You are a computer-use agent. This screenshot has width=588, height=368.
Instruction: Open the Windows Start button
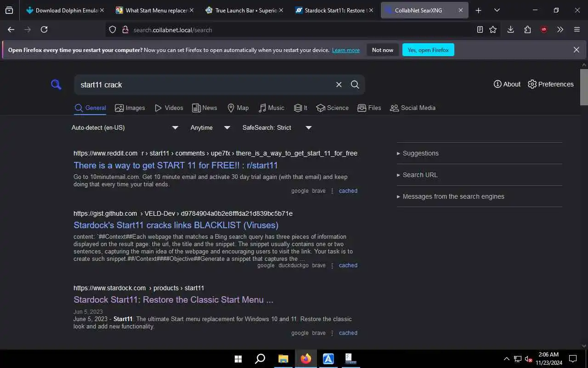pos(238,359)
